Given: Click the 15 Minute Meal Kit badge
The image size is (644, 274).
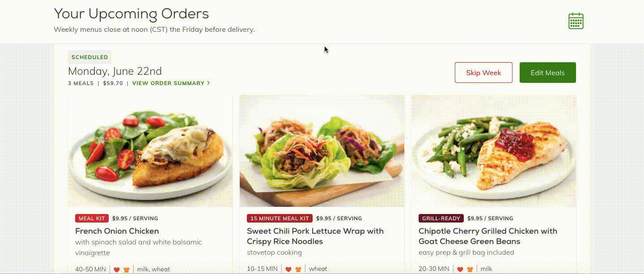Looking at the screenshot, I should click(280, 218).
